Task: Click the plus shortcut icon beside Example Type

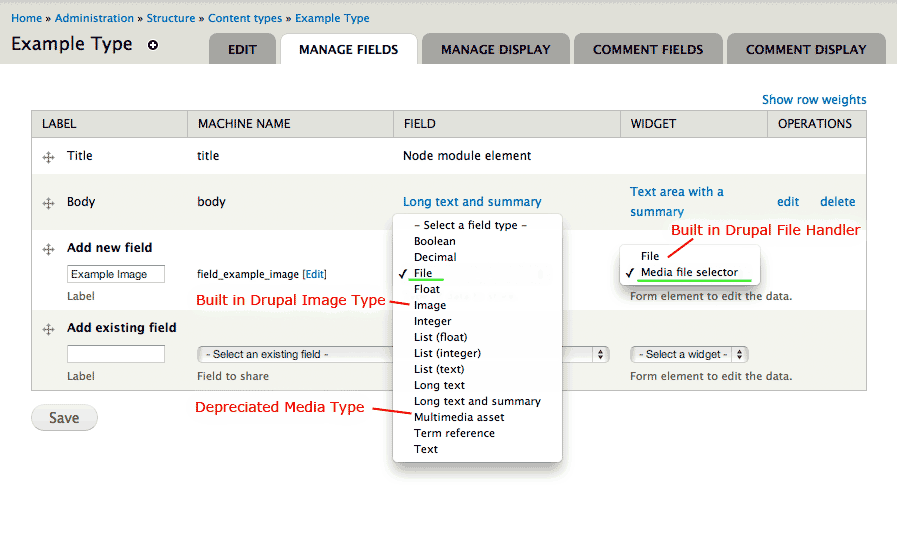Action: pyautogui.click(x=153, y=45)
